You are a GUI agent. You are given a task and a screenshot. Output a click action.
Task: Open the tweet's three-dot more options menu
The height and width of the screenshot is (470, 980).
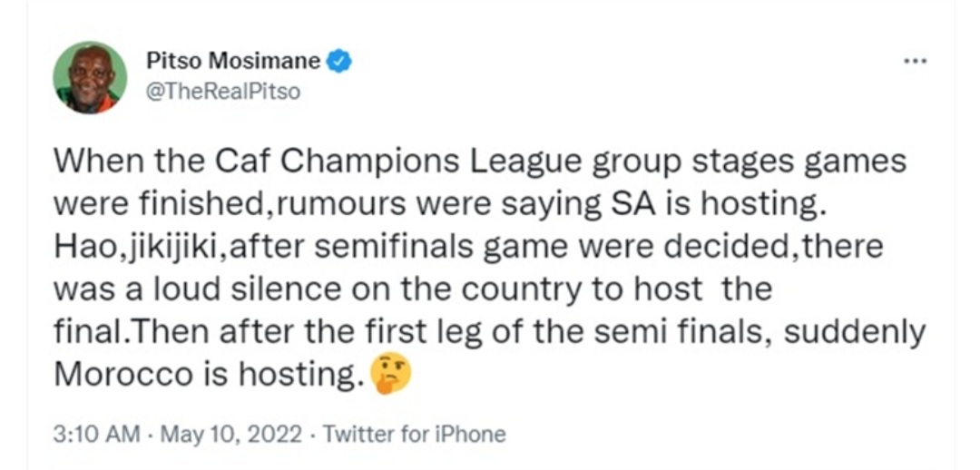coord(916,62)
